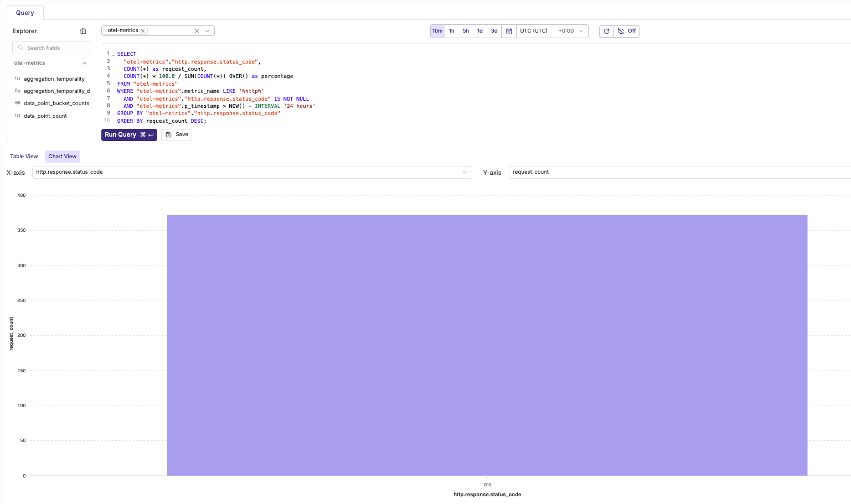Click the GROUP BY line in editor

199,113
